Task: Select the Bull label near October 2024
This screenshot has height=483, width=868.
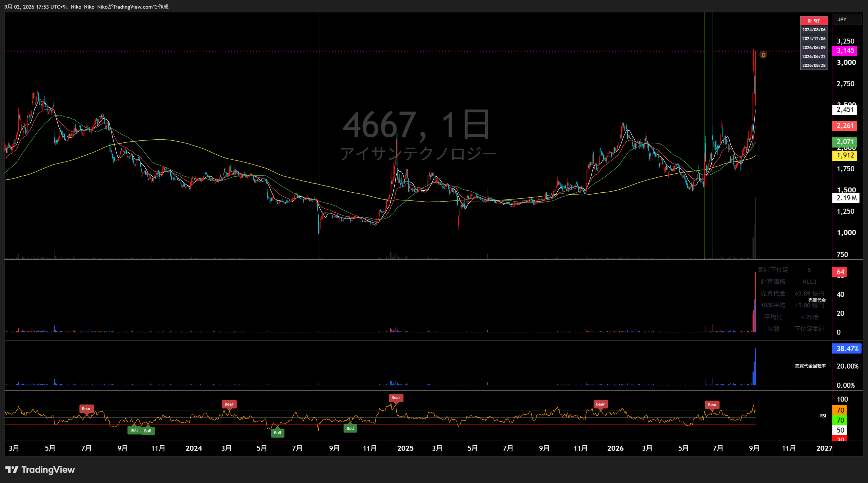Action: 350,428
